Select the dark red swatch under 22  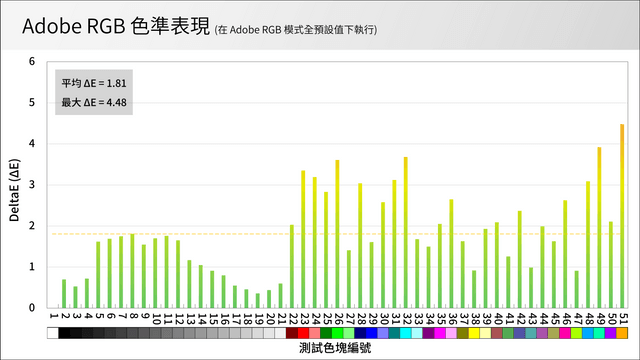pos(292,333)
